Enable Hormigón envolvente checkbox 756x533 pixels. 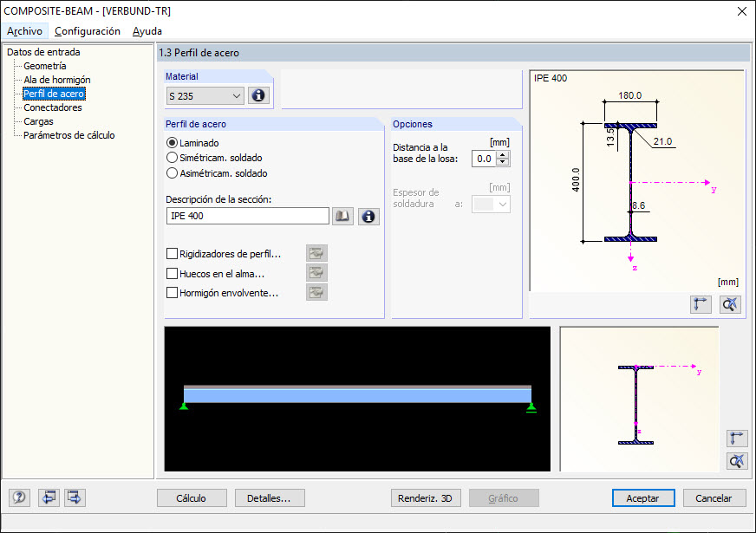pos(172,293)
